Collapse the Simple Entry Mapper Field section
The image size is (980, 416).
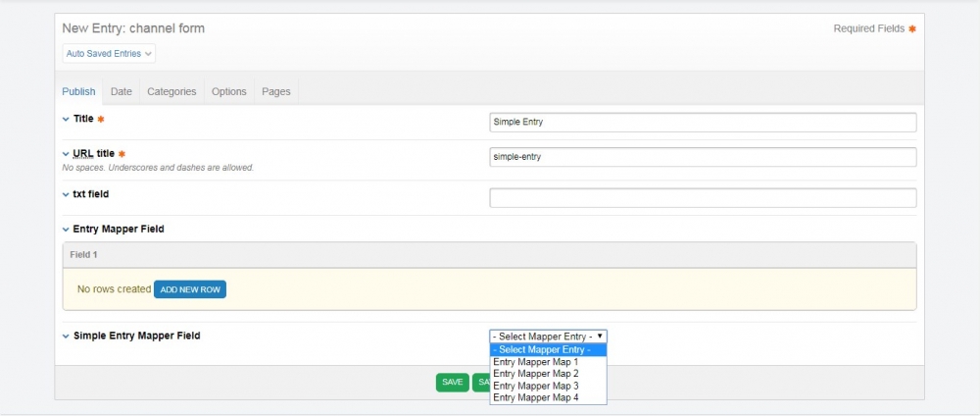66,337
